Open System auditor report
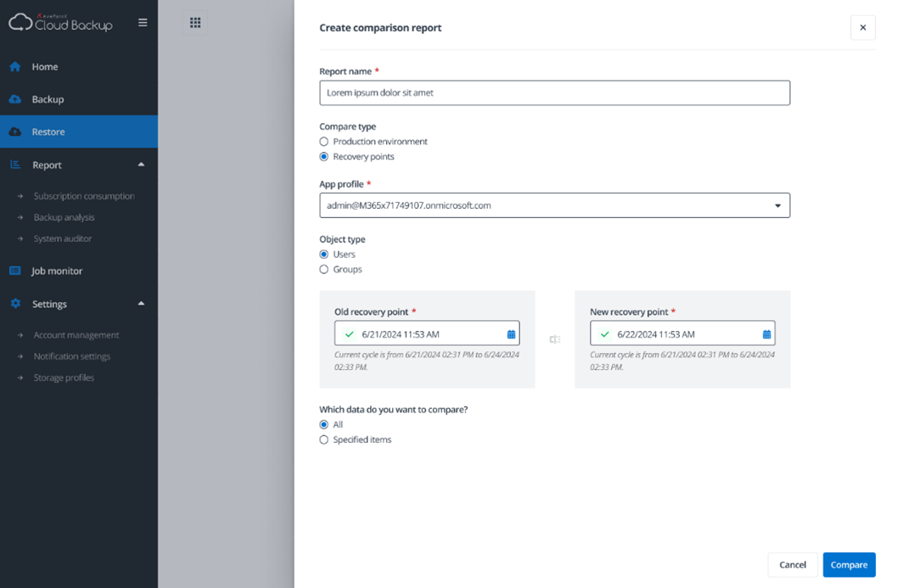 click(62, 238)
